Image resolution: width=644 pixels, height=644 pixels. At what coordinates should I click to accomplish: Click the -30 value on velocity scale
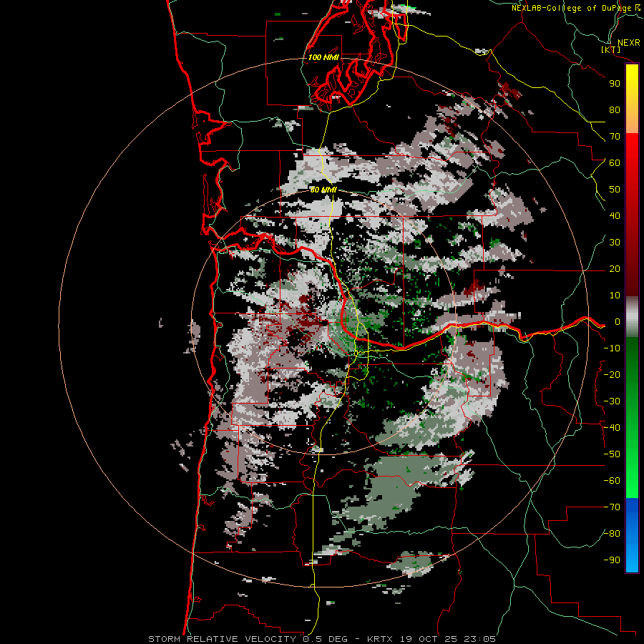coord(612,401)
